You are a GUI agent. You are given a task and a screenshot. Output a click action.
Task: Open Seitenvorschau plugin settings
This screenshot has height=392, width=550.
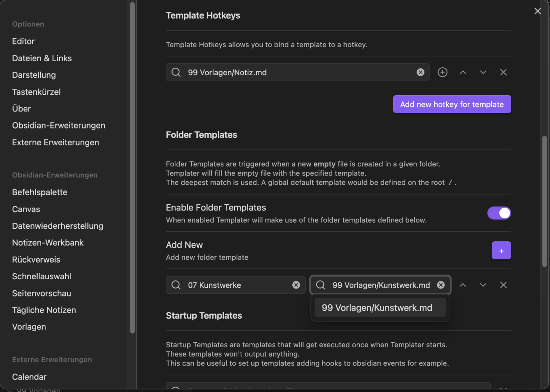42,293
